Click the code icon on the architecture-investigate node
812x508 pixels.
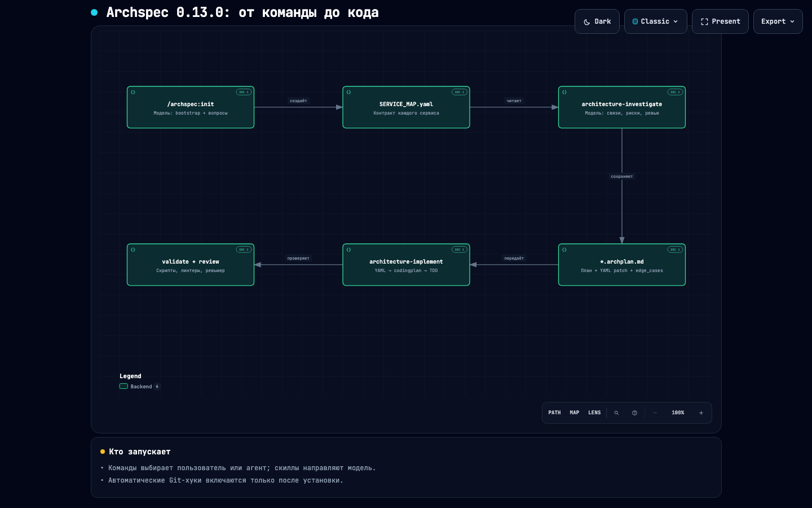564,92
